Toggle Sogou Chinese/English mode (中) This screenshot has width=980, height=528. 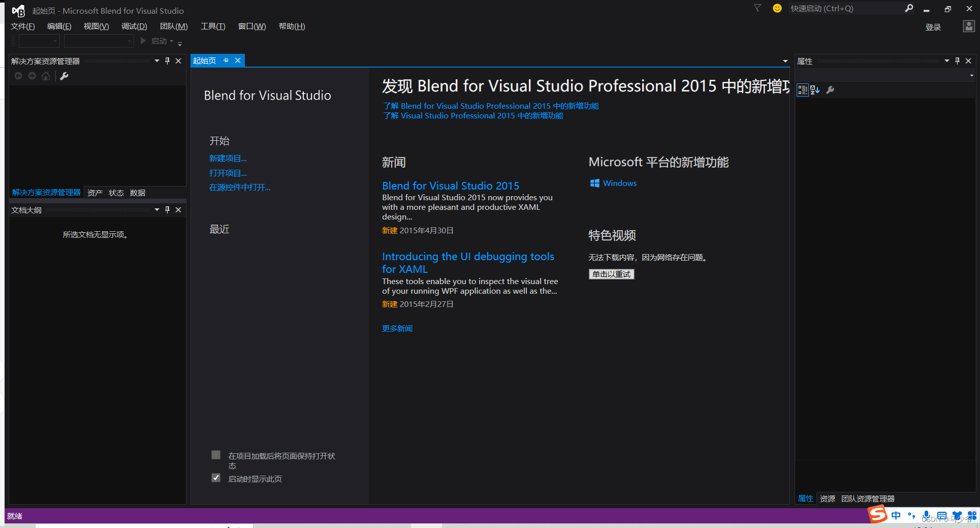coord(896,515)
